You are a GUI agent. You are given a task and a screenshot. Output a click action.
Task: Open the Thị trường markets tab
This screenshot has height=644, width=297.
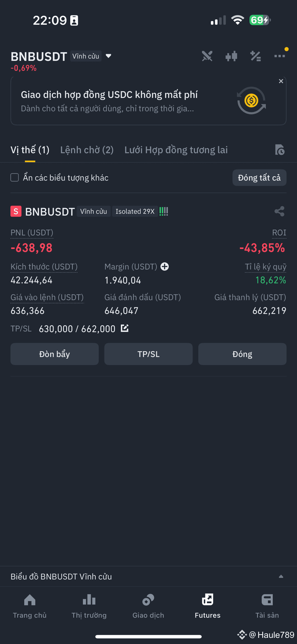point(89,606)
